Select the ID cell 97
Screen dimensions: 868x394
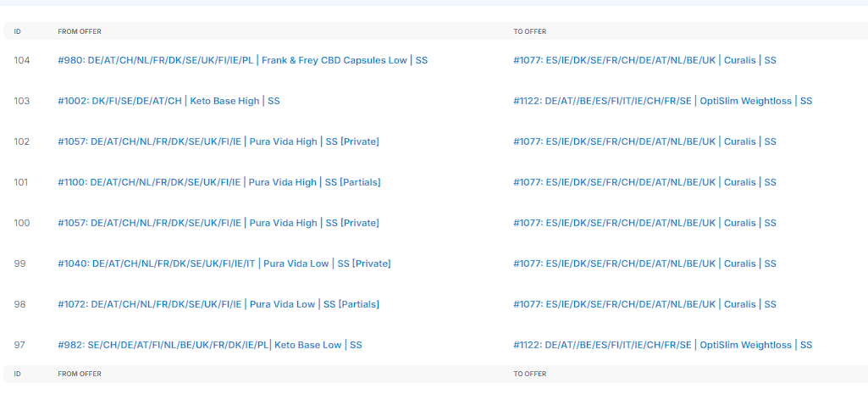[x=20, y=345]
